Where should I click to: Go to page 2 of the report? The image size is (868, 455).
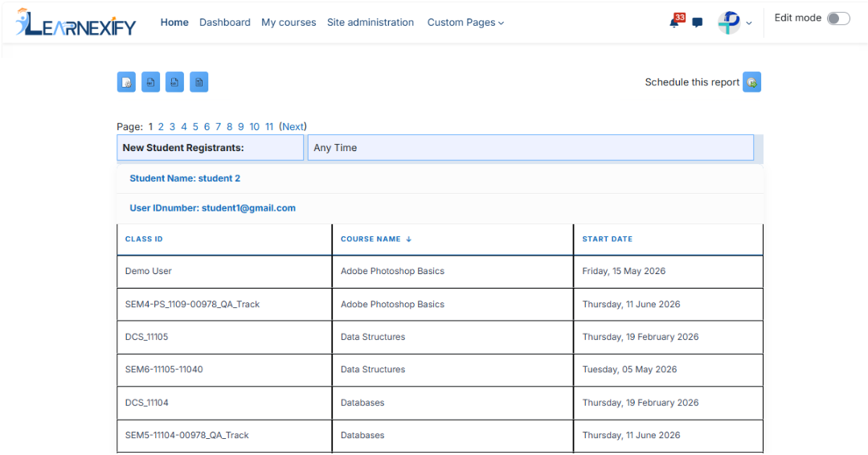point(161,127)
